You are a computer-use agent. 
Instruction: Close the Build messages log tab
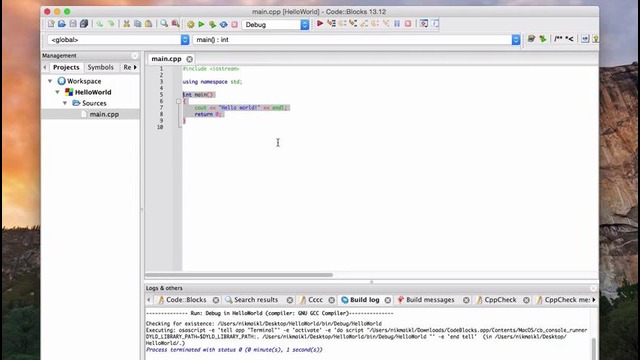pos(466,300)
